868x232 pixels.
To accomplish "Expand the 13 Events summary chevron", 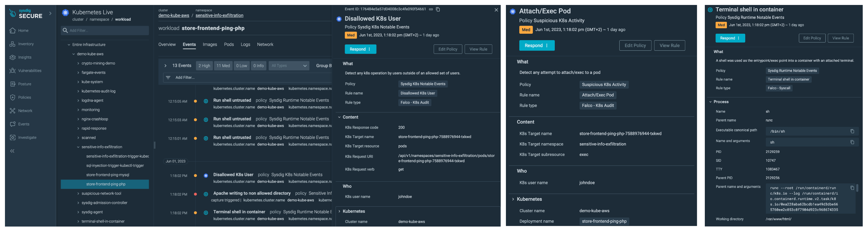I will click(x=165, y=66).
